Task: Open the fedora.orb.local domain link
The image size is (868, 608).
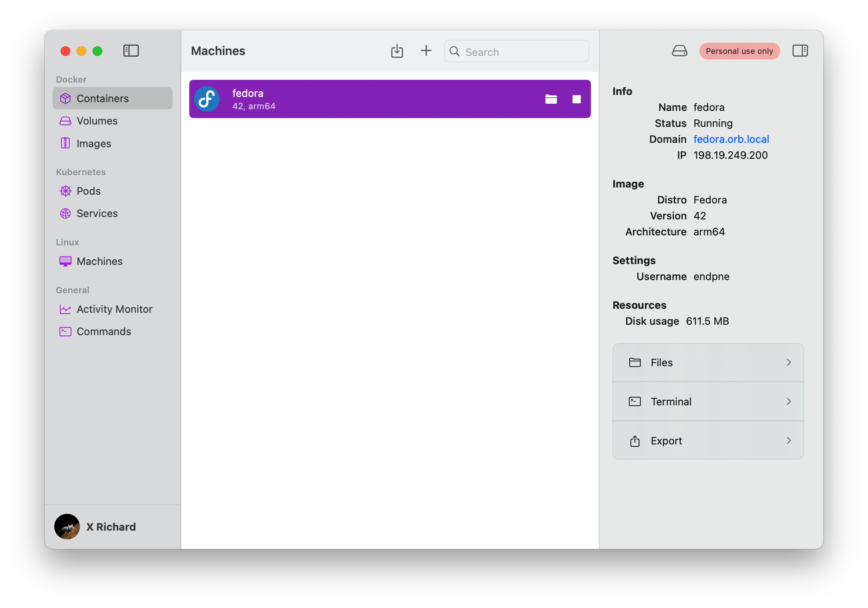Action: click(731, 139)
